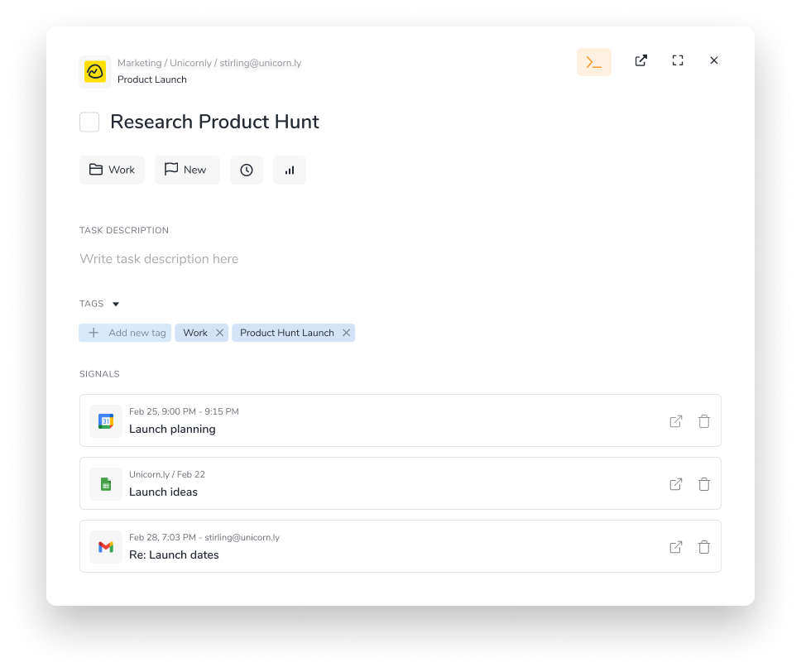801x672 pixels.
Task: Open Launch planning signal externally
Action: coord(676,421)
